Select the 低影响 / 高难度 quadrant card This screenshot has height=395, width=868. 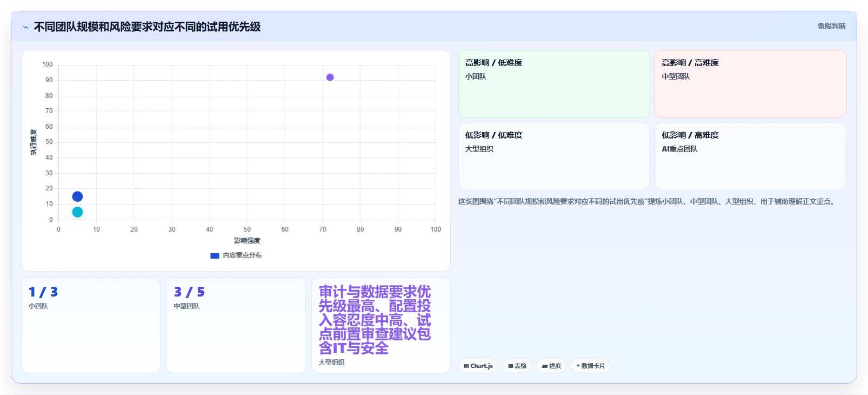(x=750, y=156)
